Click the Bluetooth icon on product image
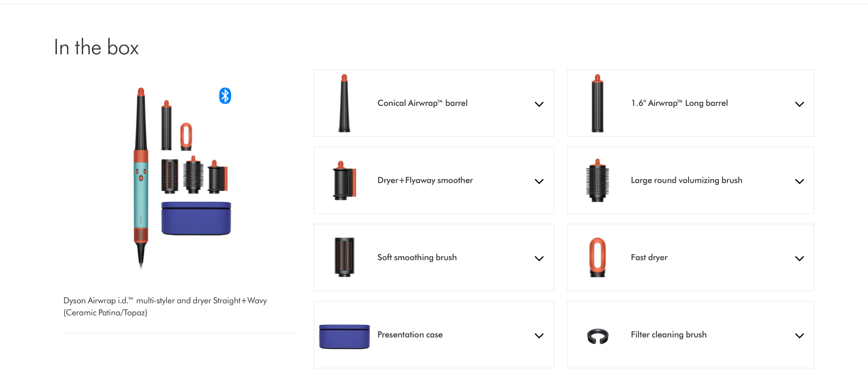 click(225, 96)
